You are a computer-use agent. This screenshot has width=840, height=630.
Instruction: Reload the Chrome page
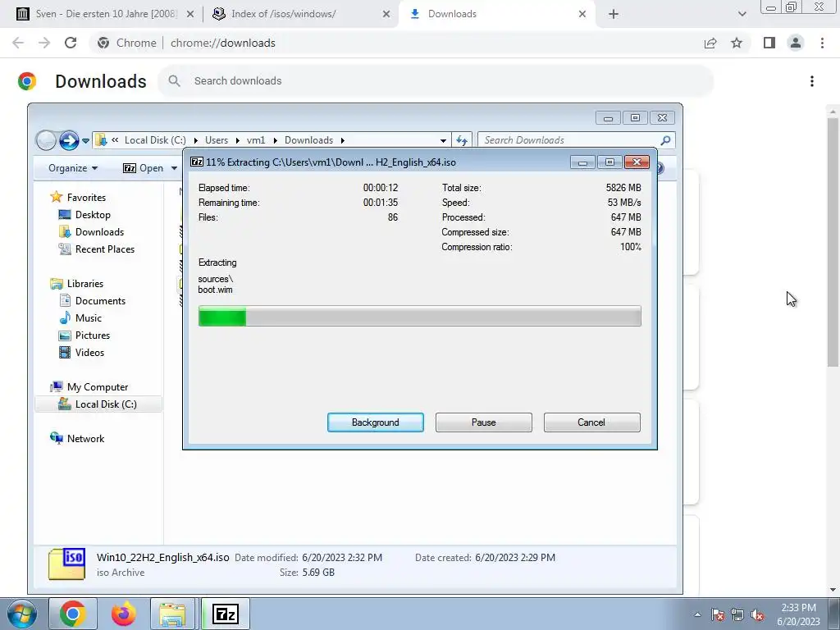71,43
